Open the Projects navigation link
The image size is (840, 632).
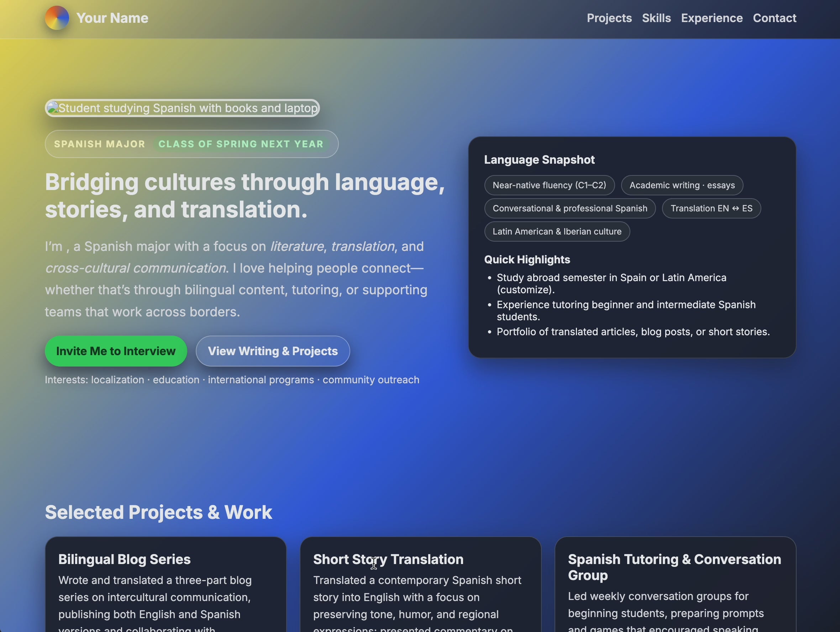point(609,18)
